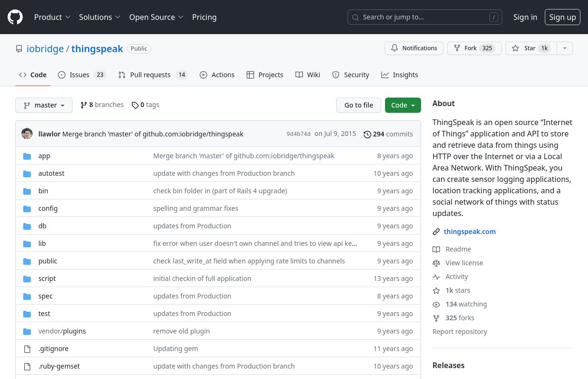588x379 pixels.
Task: Open the config folder icon
Action: (x=27, y=208)
